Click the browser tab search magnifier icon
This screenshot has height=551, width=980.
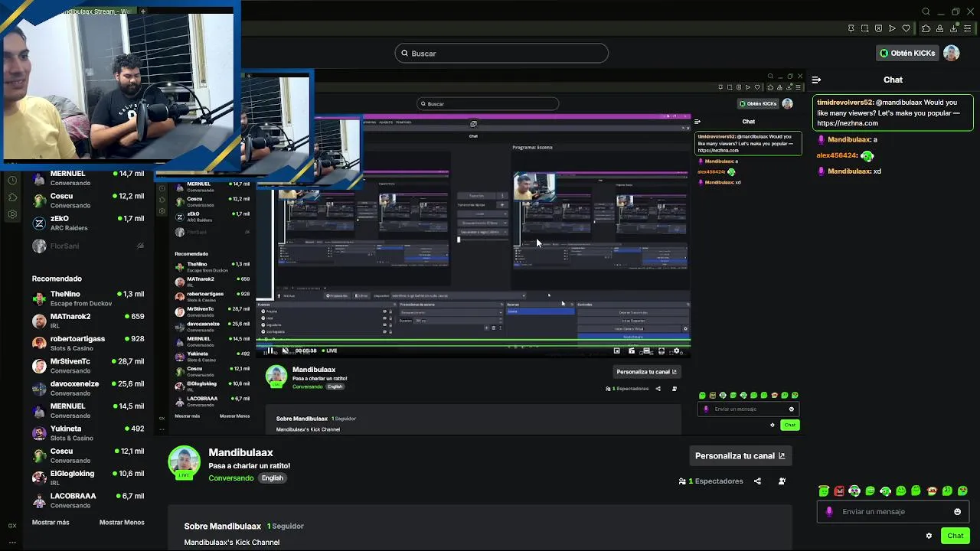click(926, 11)
